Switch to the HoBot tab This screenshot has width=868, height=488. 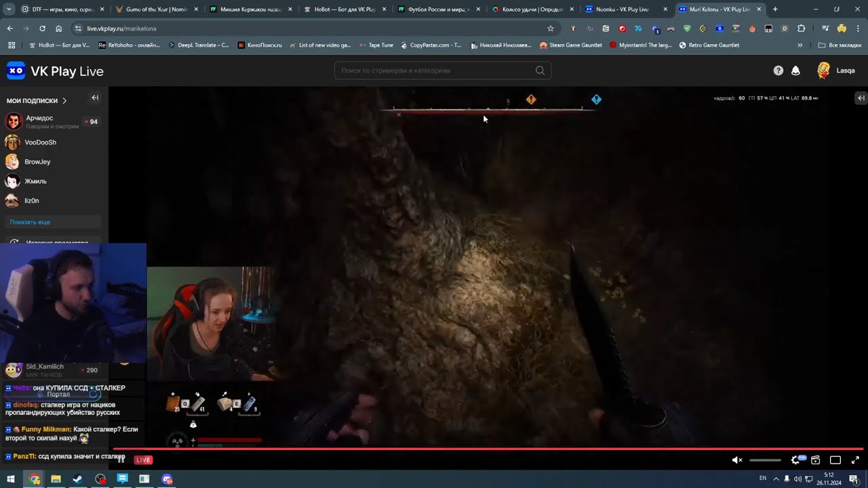344,9
